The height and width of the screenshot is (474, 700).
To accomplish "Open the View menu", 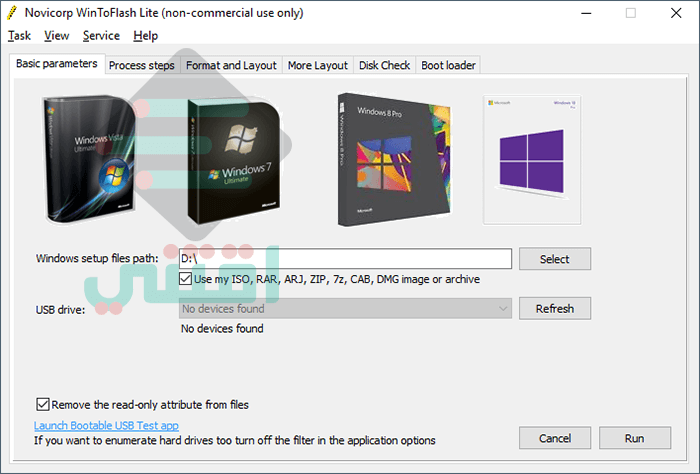I will [57, 36].
